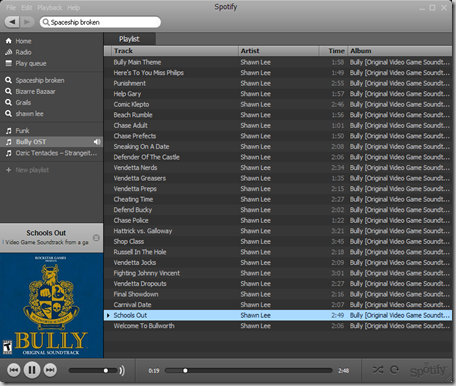
Task: Pause playback
Action: [x=32, y=370]
